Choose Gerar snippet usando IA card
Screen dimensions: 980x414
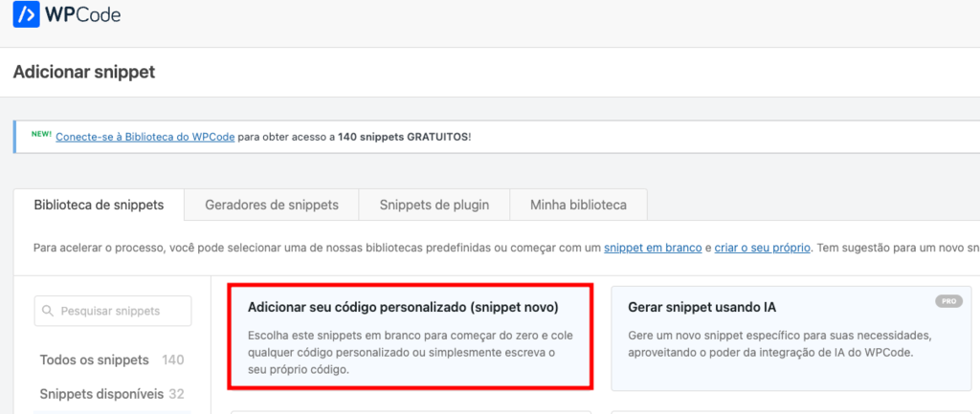(791, 338)
